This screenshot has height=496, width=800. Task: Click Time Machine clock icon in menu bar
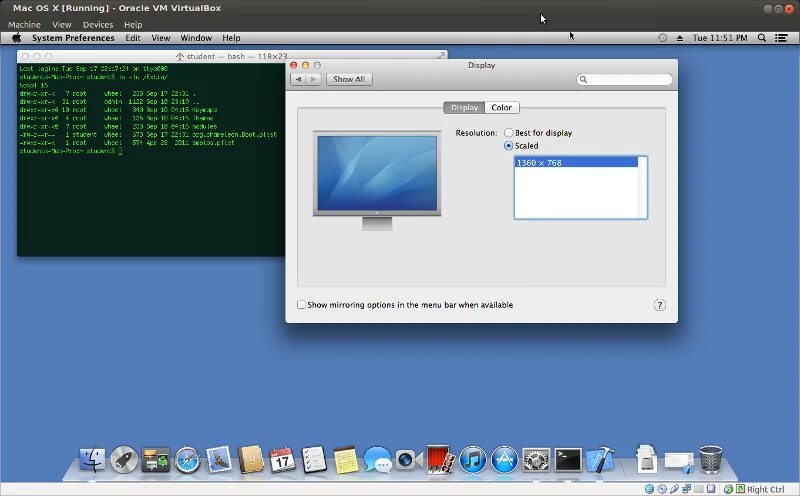[662, 38]
